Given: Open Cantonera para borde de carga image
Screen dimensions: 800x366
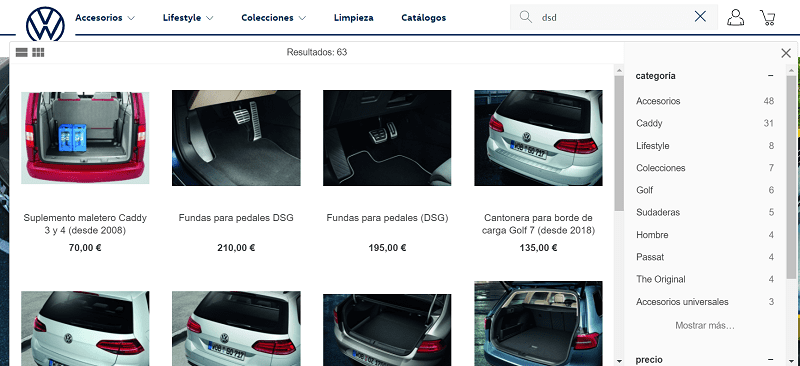Looking at the screenshot, I should (x=538, y=138).
